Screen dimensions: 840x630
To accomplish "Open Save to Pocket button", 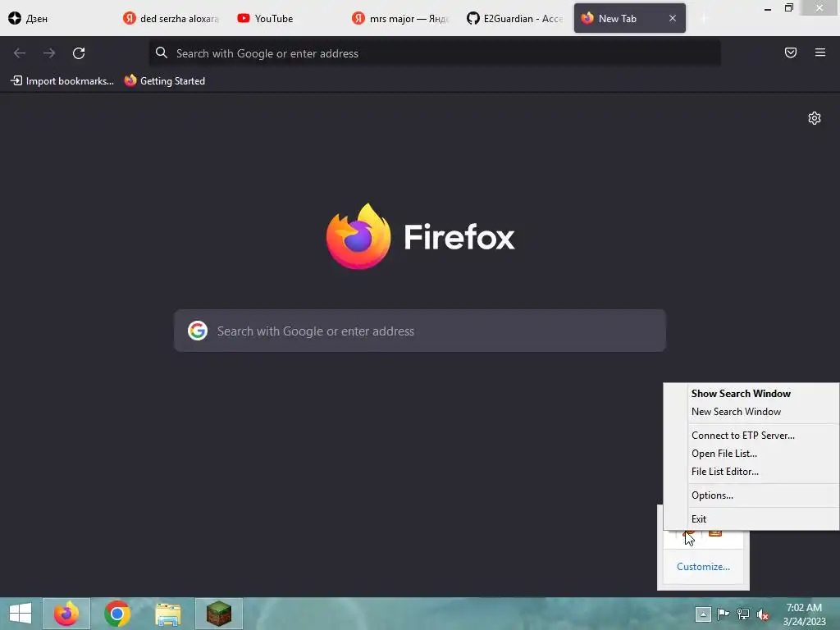I will 790,52.
